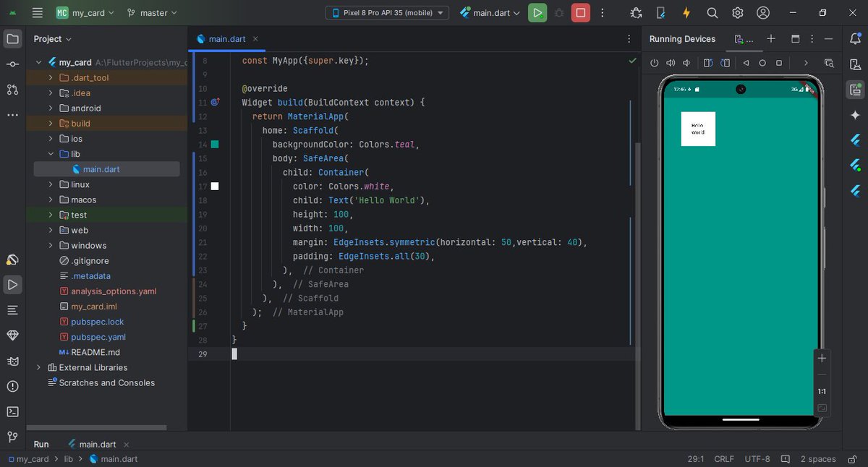The image size is (868, 467).
Task: Set emulator zoom to 1:1
Action: (822, 391)
